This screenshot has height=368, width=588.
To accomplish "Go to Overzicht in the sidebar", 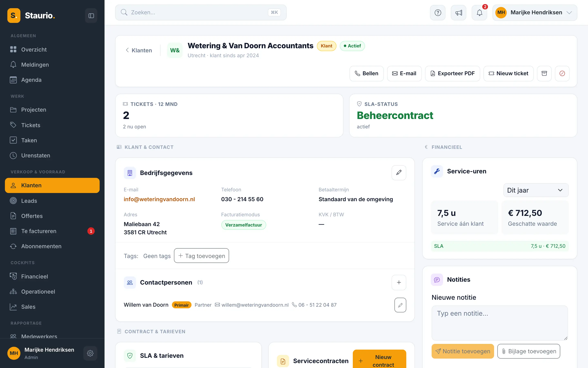I will click(52, 49).
